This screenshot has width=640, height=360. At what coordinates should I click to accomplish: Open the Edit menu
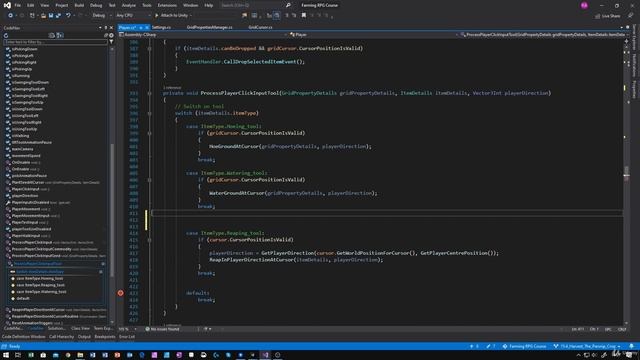(x=31, y=5)
